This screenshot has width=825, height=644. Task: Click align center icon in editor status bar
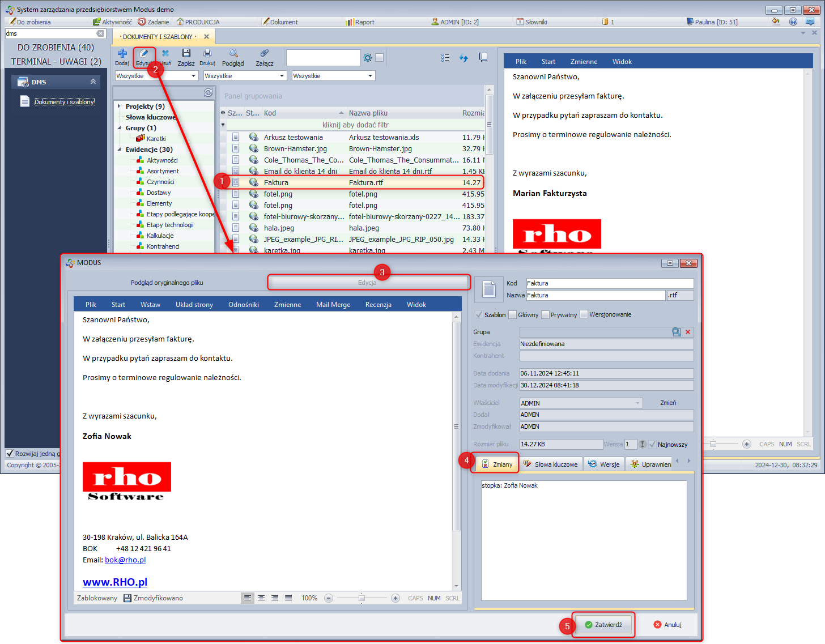point(261,598)
